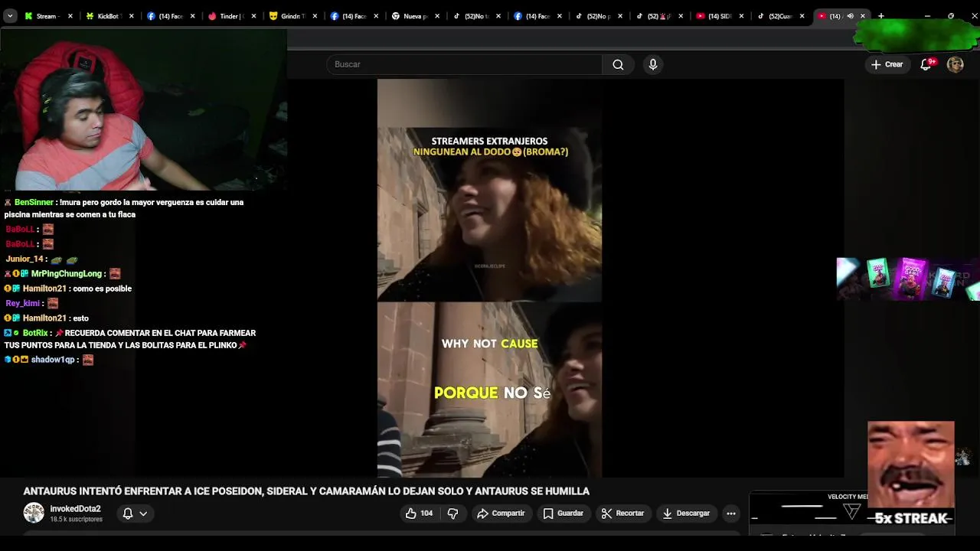Open the account avatar menu
Screen dimensions: 980x551
pyautogui.click(x=955, y=64)
